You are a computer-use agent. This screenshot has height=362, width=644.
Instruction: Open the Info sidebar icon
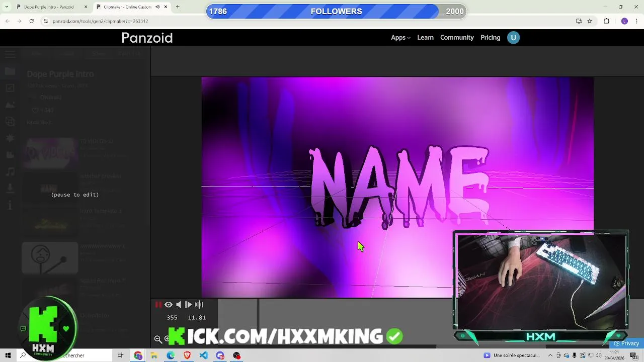point(10,205)
